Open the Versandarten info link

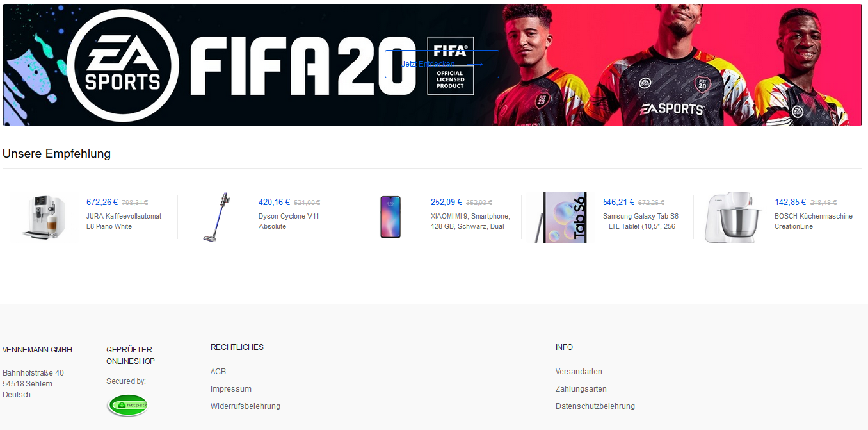tap(579, 372)
